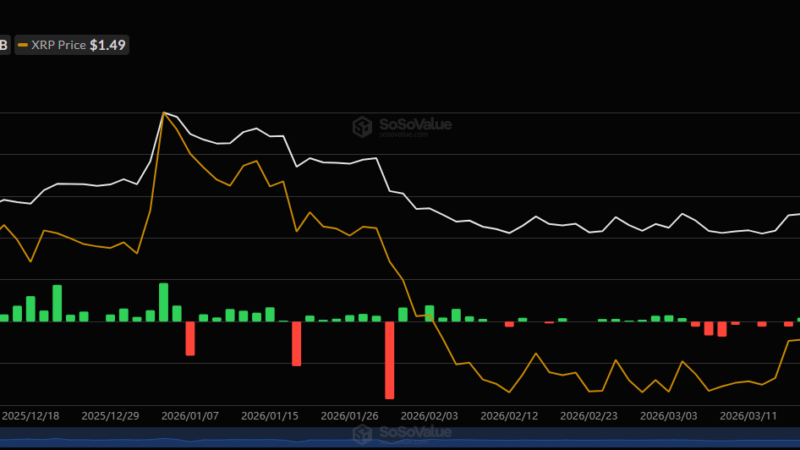Click the 2026/02/23 date axis label
Image resolution: width=800 pixels, height=450 pixels.
tap(589, 416)
